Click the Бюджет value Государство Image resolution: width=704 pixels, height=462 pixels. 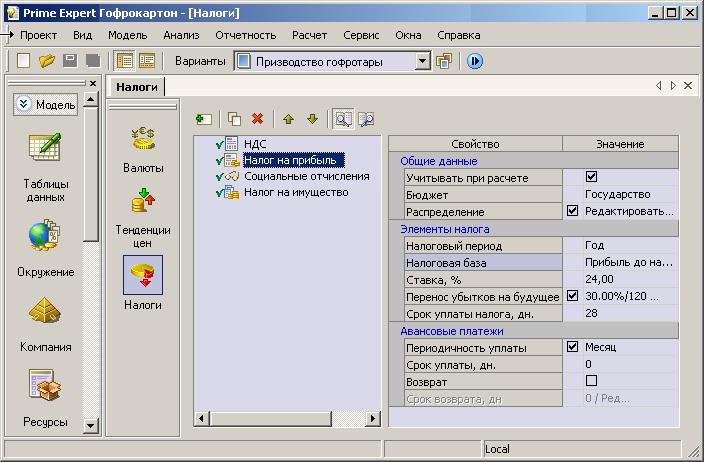(x=617, y=194)
